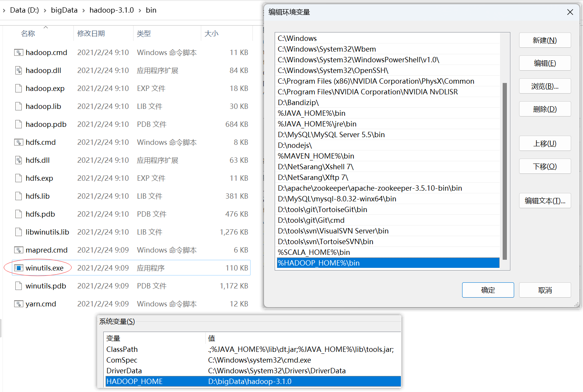
Task: Click the hadoop.cmd file icon
Action: click(18, 52)
